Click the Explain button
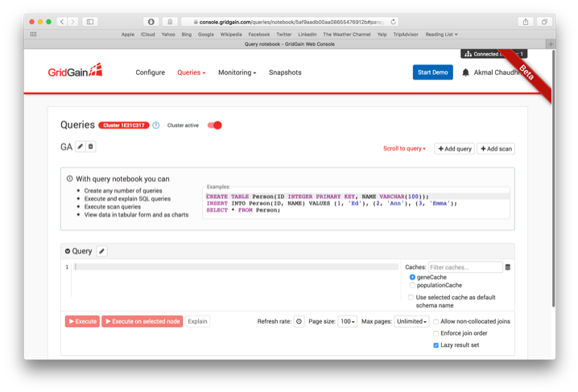Viewport: 578px width, 392px height. (197, 321)
